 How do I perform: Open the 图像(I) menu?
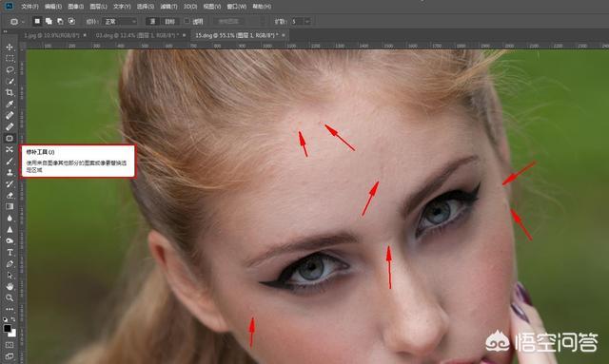pyautogui.click(x=75, y=7)
